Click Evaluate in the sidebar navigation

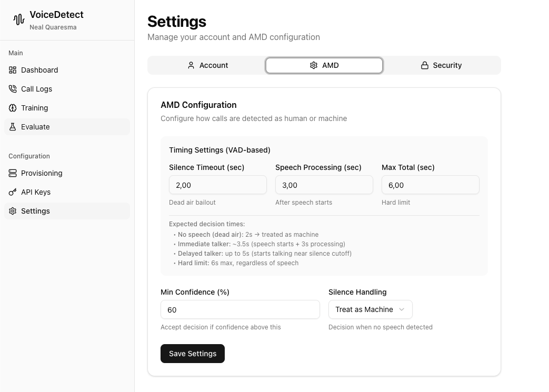(x=35, y=127)
